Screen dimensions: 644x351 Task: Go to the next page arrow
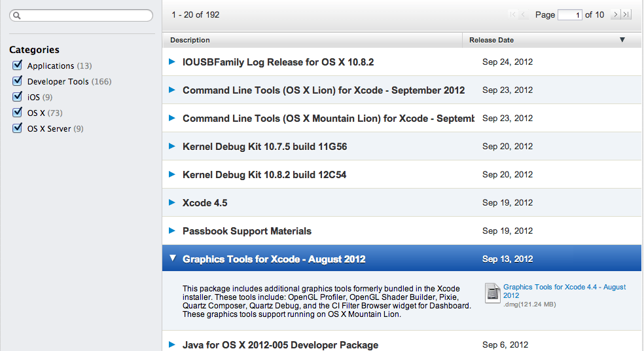click(x=615, y=14)
